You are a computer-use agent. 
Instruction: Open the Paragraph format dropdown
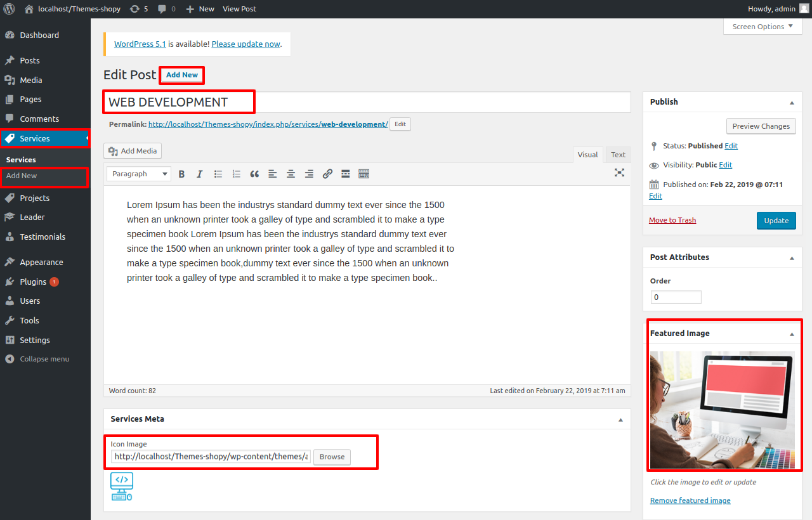click(x=139, y=174)
